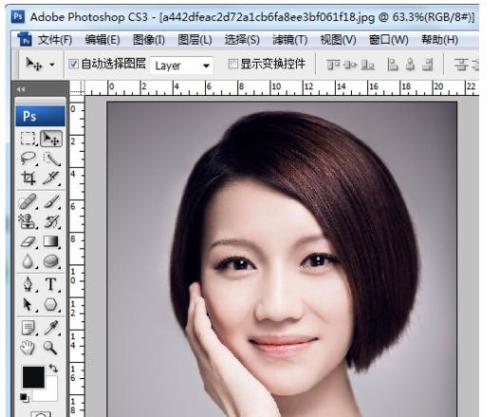Select the Shape tool
Image resolution: width=500 pixels, height=417 pixels.
click(51, 305)
